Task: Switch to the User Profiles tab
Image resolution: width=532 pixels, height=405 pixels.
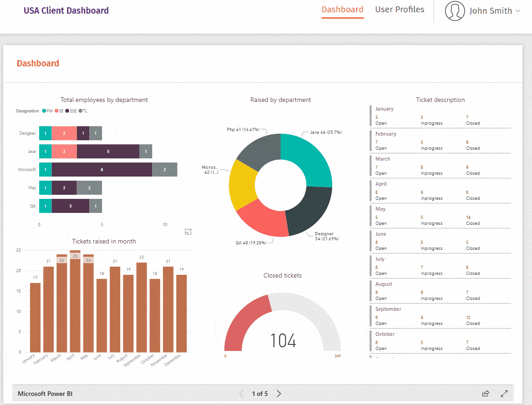Action: (399, 10)
